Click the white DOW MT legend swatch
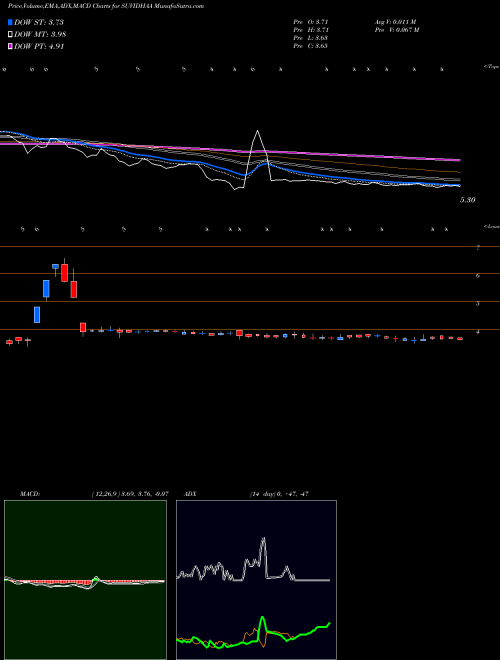The width and height of the screenshot is (500, 660). pos(10,35)
